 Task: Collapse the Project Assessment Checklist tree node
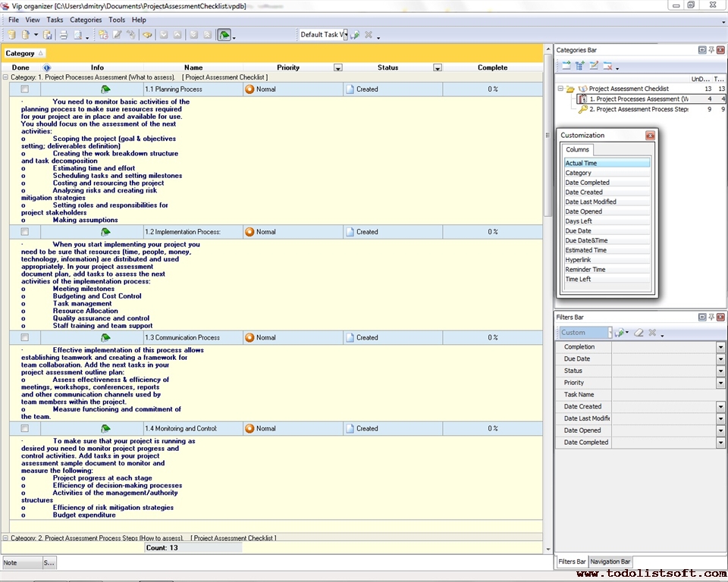click(x=560, y=89)
